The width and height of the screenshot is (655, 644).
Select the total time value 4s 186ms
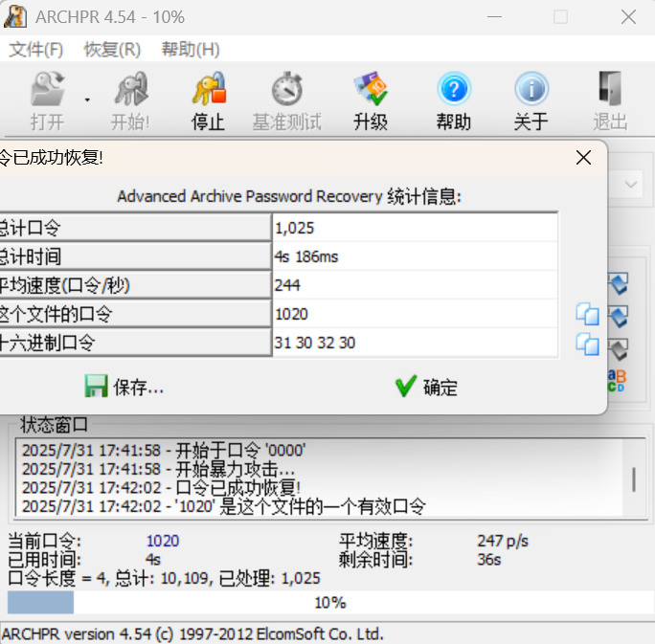click(x=306, y=256)
